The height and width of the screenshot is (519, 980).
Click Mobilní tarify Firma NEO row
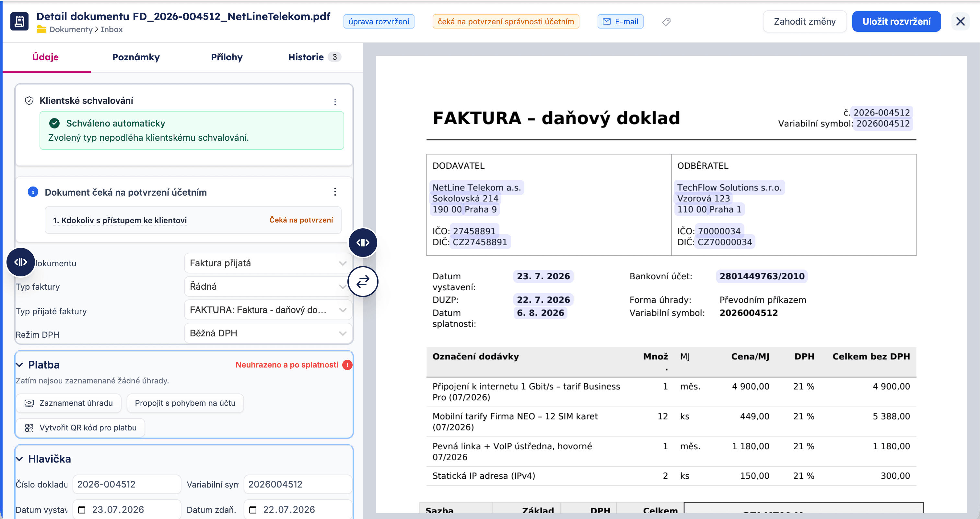pos(671,421)
